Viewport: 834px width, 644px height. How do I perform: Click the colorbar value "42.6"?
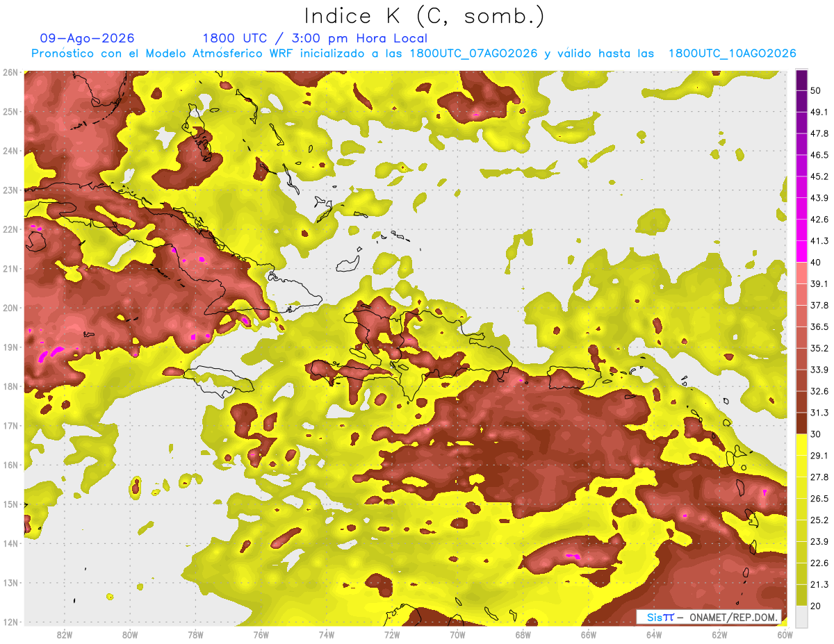tap(819, 220)
